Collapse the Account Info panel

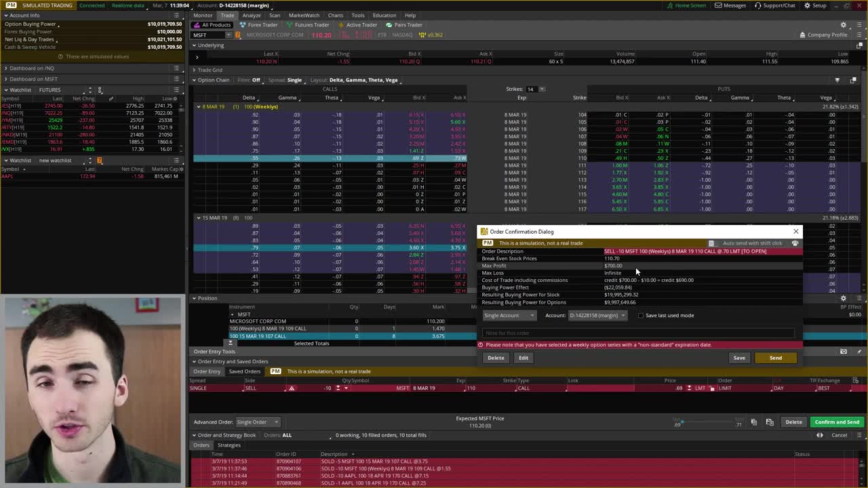tap(5, 15)
